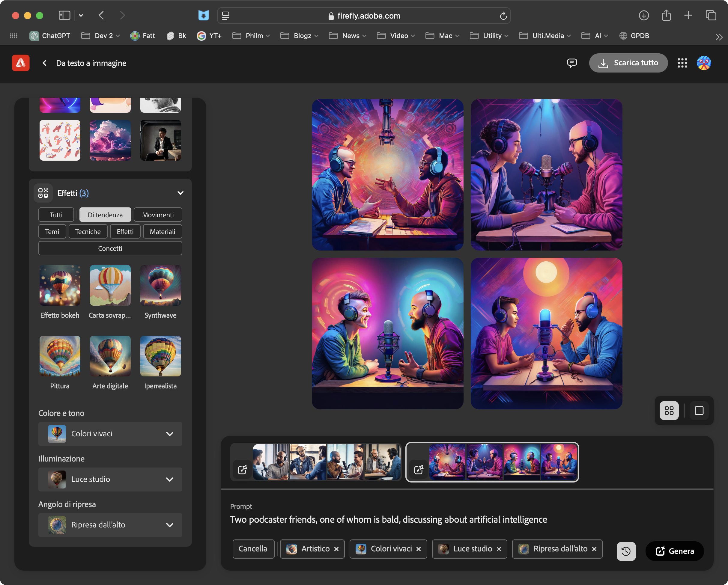Click regenerate icon of the colorful image set
This screenshot has height=585, width=728.
419,469
